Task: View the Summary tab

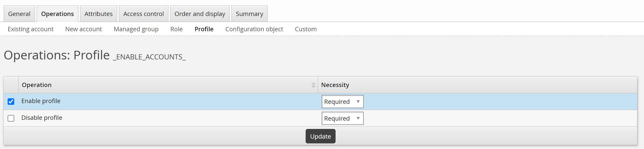Action: coord(249,14)
